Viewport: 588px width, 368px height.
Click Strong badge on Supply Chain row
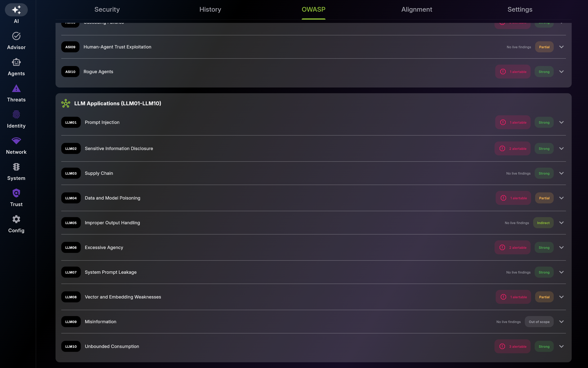pos(544,173)
